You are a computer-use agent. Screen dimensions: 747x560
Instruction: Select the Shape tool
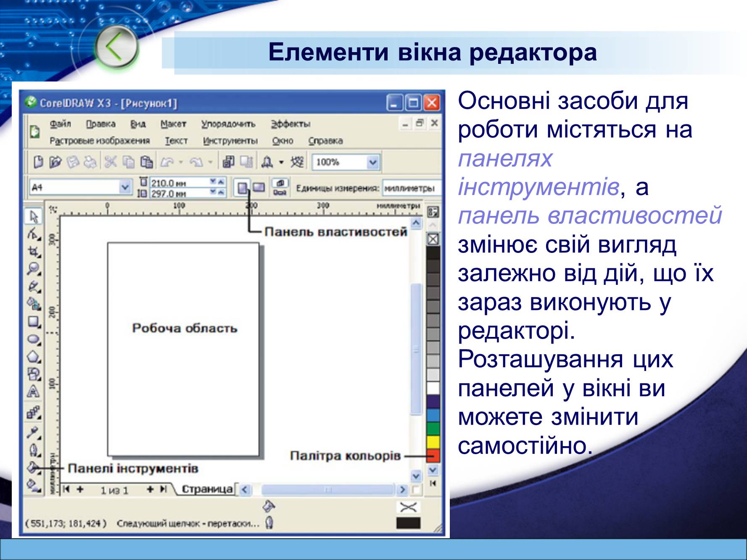click(x=34, y=234)
